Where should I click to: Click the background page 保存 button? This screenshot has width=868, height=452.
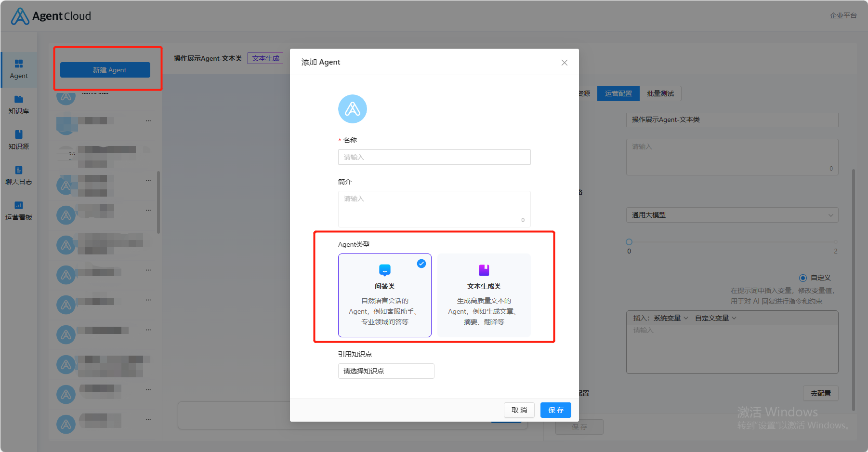579,427
